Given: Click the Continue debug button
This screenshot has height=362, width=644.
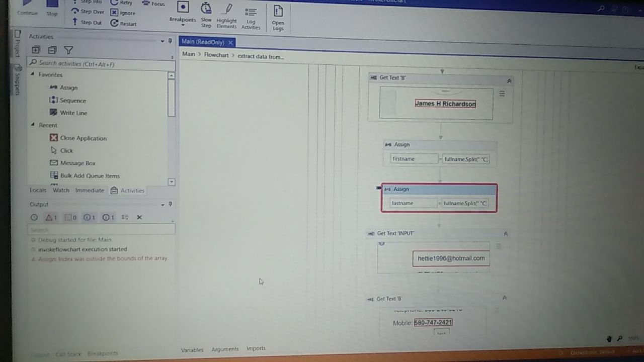Looking at the screenshot, I should (x=27, y=8).
